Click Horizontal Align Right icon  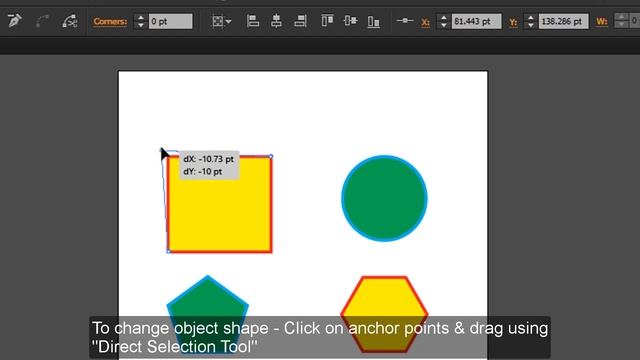coord(300,21)
